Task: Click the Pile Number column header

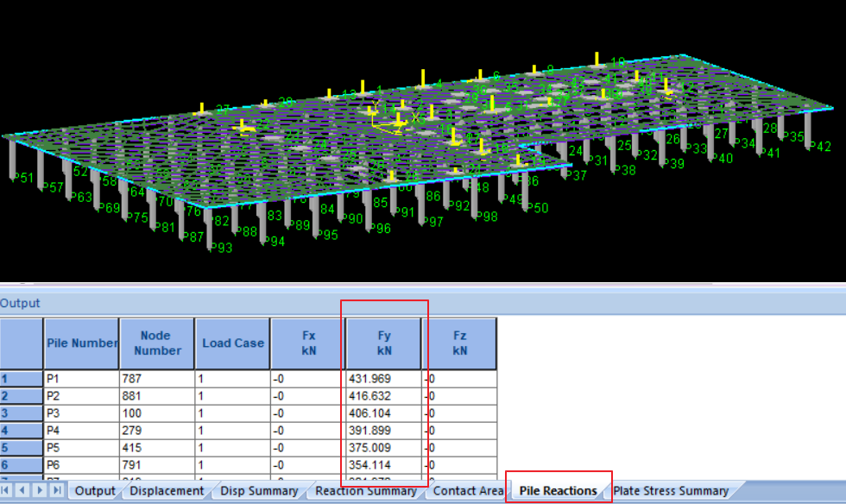Action: click(81, 343)
